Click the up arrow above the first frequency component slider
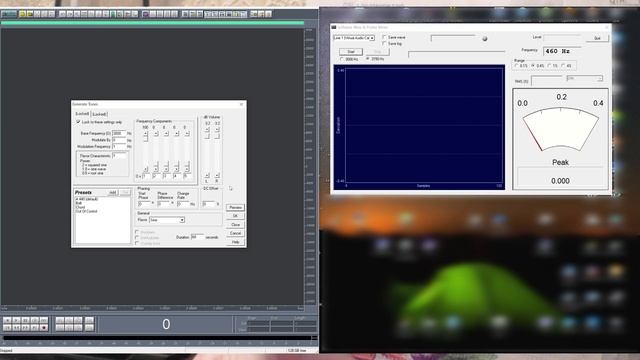 coord(145,133)
